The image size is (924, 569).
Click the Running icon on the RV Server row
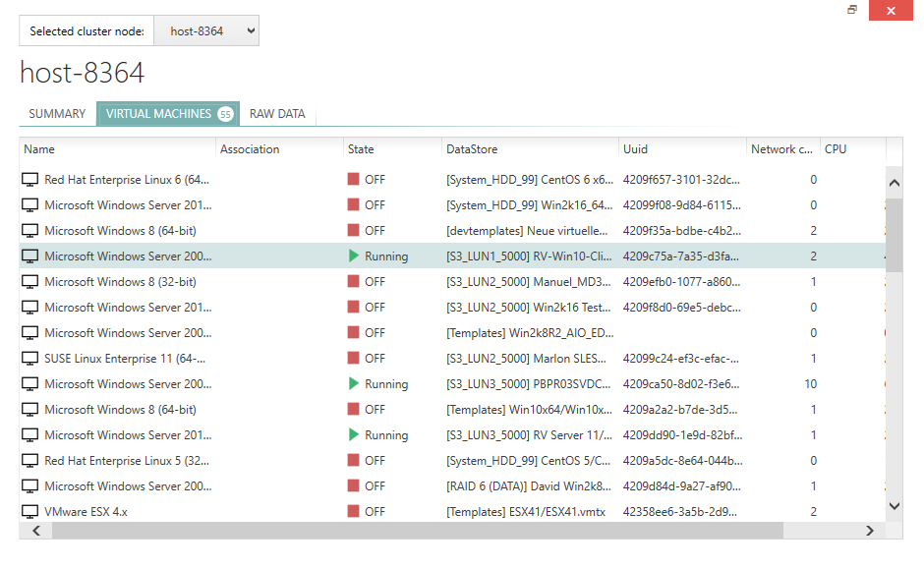[x=351, y=434]
